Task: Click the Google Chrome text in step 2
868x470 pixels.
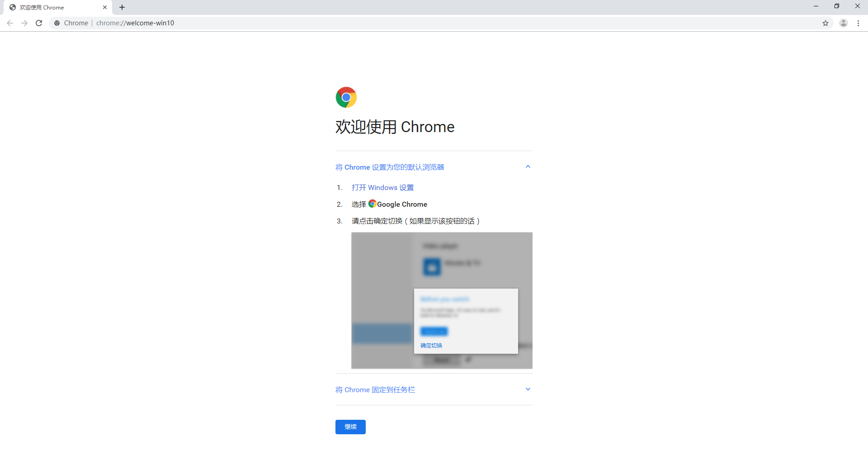Action: 402,204
